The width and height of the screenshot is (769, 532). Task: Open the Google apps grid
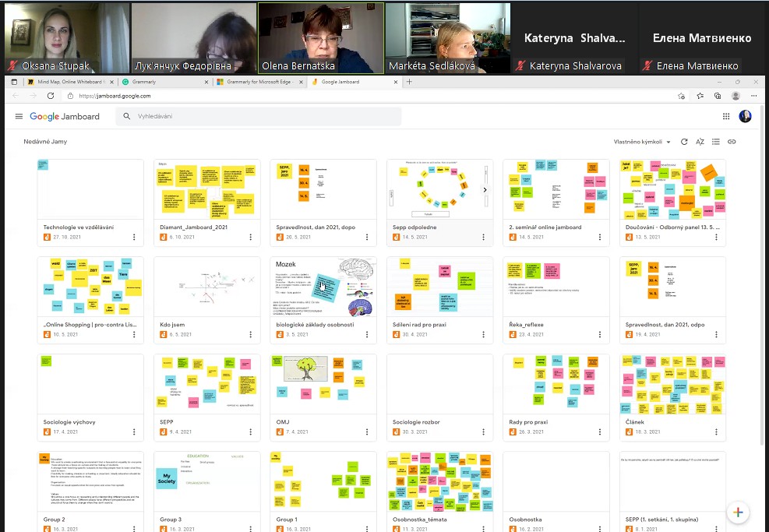click(726, 117)
